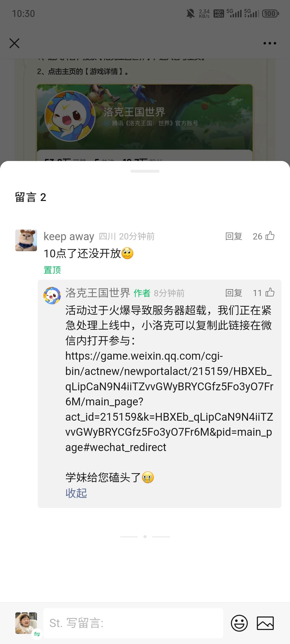Open keep away's cat avatar profile
The height and width of the screenshot is (644, 290).
pyautogui.click(x=26, y=240)
